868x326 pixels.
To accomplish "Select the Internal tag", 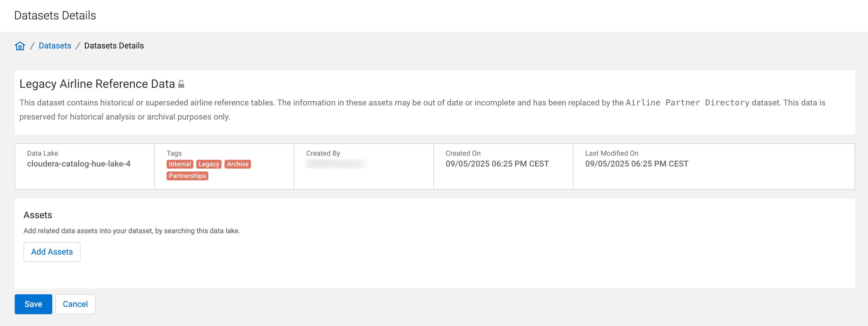I will (180, 164).
